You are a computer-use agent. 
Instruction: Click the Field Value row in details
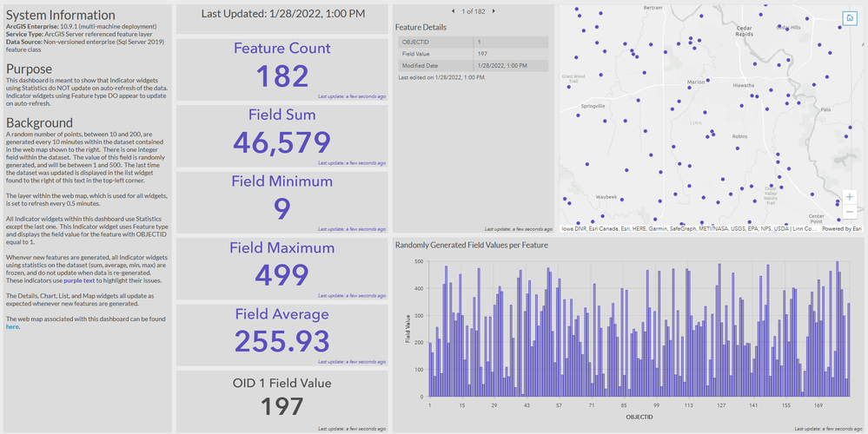pyautogui.click(x=474, y=54)
